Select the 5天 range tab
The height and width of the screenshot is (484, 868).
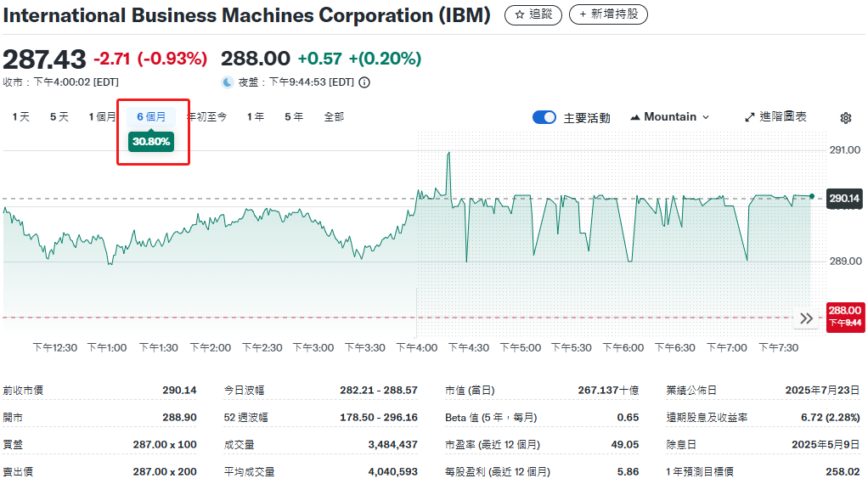tap(59, 116)
